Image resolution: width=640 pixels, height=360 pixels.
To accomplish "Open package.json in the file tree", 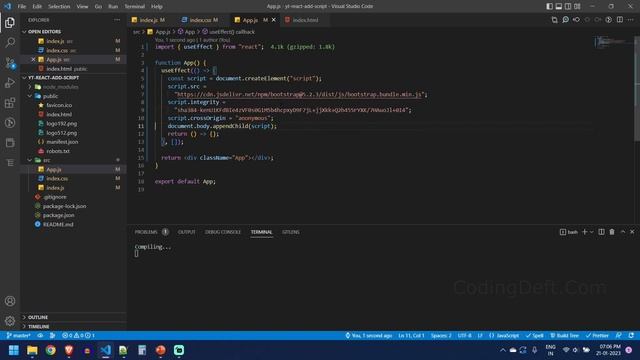I will point(58,215).
